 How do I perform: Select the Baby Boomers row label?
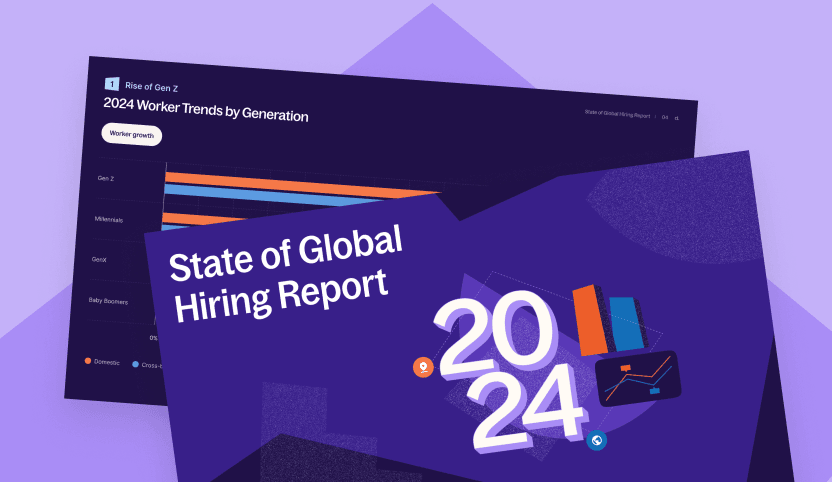coord(110,300)
